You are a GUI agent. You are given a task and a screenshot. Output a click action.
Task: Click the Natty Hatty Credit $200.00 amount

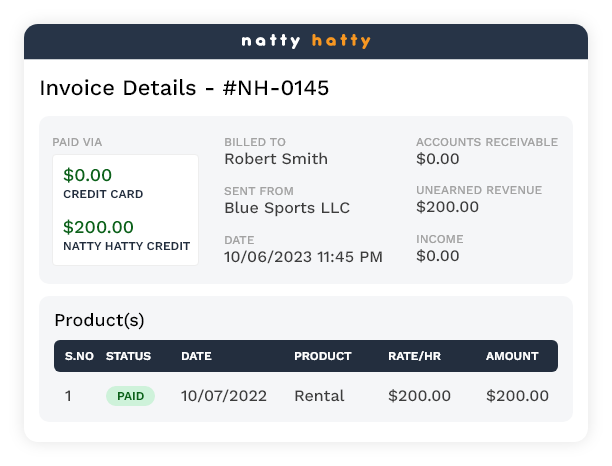(98, 227)
